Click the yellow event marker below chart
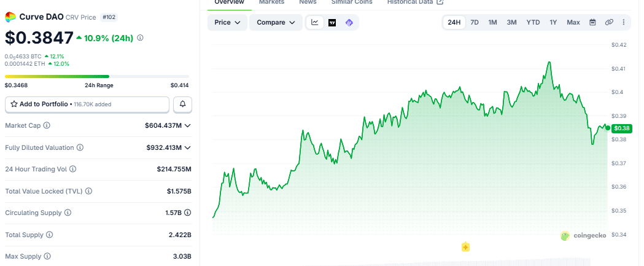 click(x=465, y=247)
